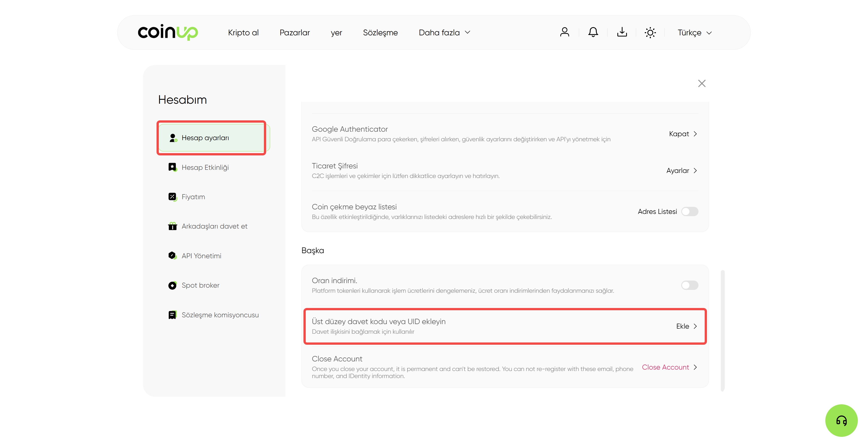
Task: Click the Adres Listesi label
Action: click(x=657, y=212)
